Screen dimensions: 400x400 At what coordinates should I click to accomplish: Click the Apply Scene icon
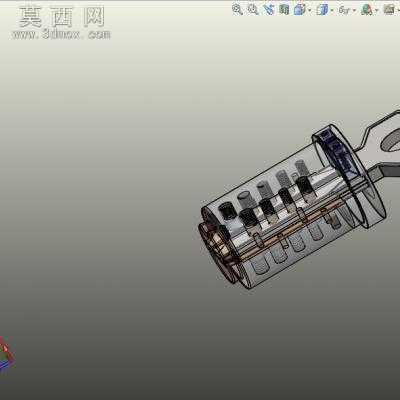click(x=389, y=9)
